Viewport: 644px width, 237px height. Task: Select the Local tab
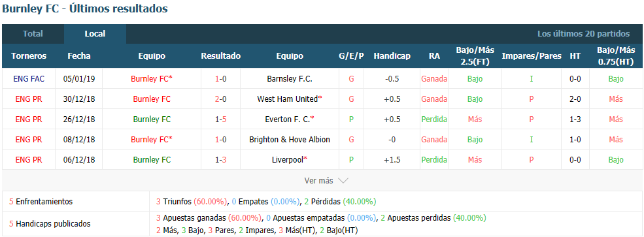[95, 34]
